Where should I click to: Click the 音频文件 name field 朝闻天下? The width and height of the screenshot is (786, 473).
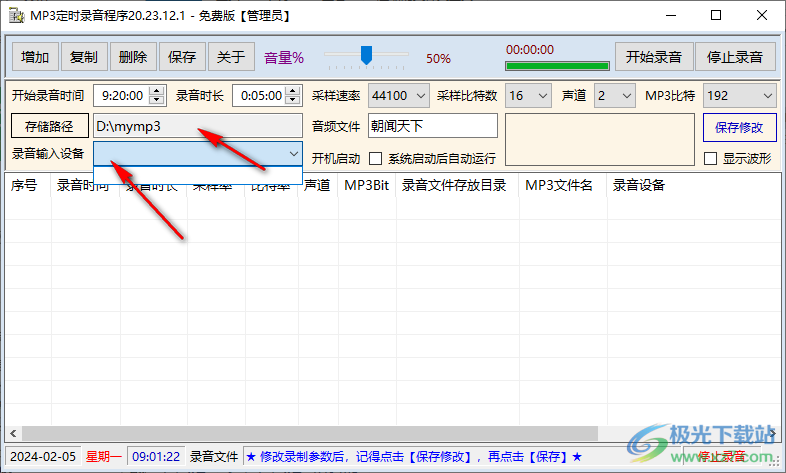pos(433,126)
